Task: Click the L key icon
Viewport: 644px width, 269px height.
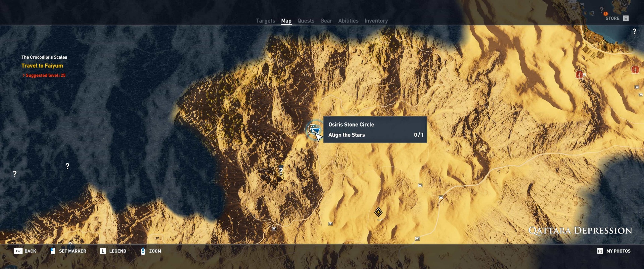Action: coord(103,251)
